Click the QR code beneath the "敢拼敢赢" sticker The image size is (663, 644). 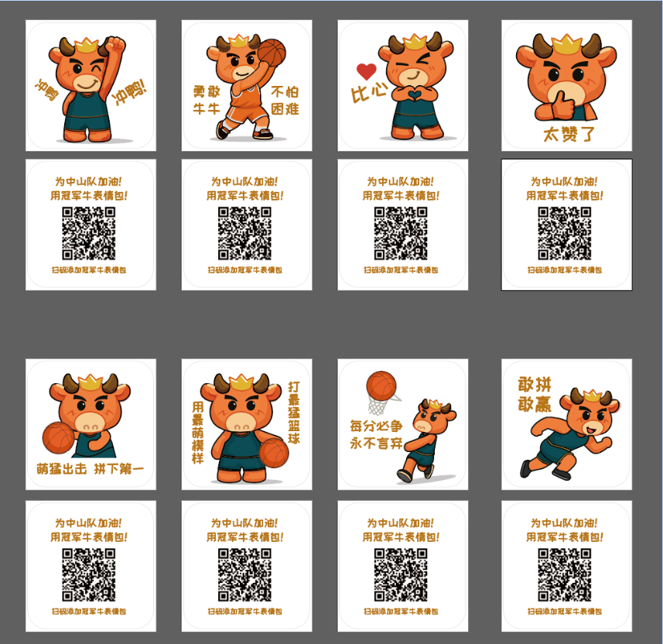click(x=565, y=575)
